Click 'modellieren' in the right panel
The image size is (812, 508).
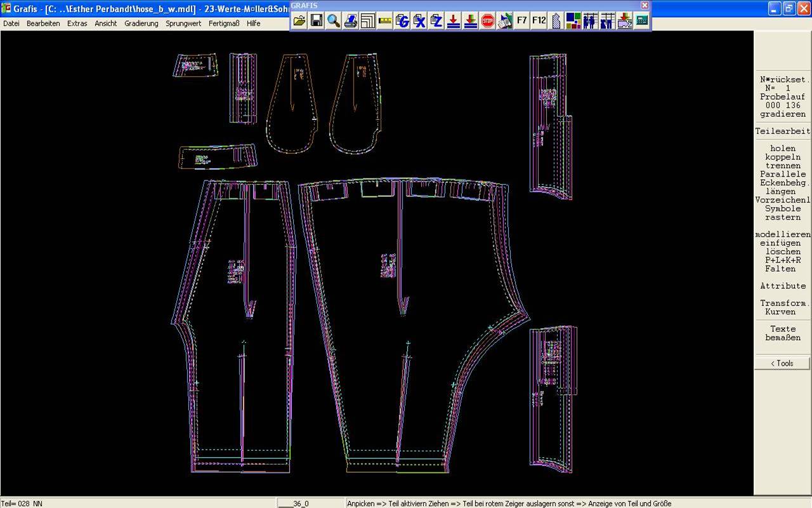[783, 234]
